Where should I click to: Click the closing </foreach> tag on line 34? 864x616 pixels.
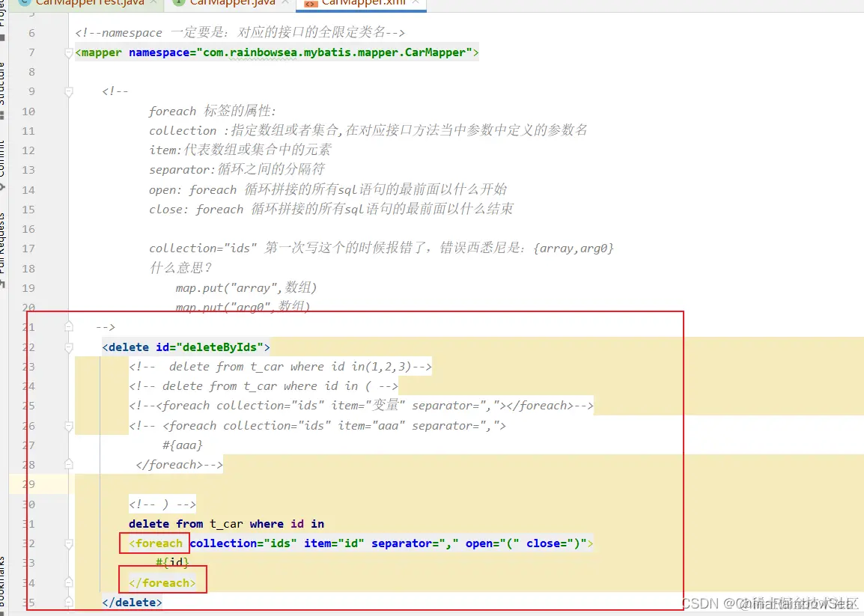(162, 582)
